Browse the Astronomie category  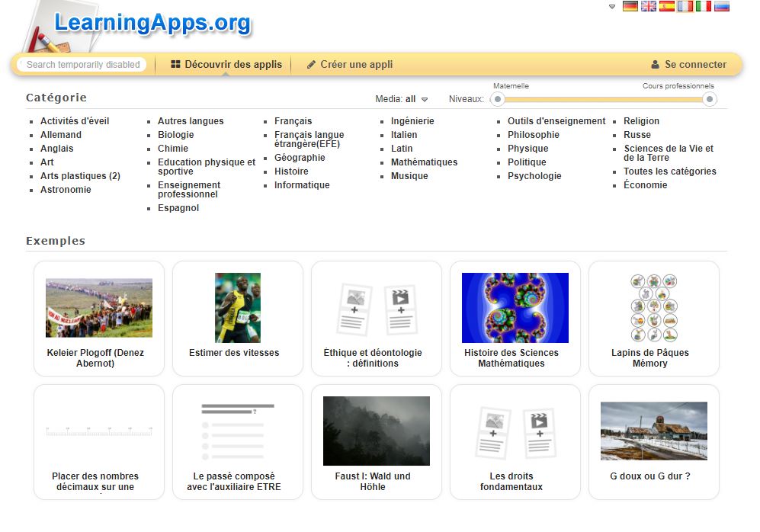(x=66, y=190)
